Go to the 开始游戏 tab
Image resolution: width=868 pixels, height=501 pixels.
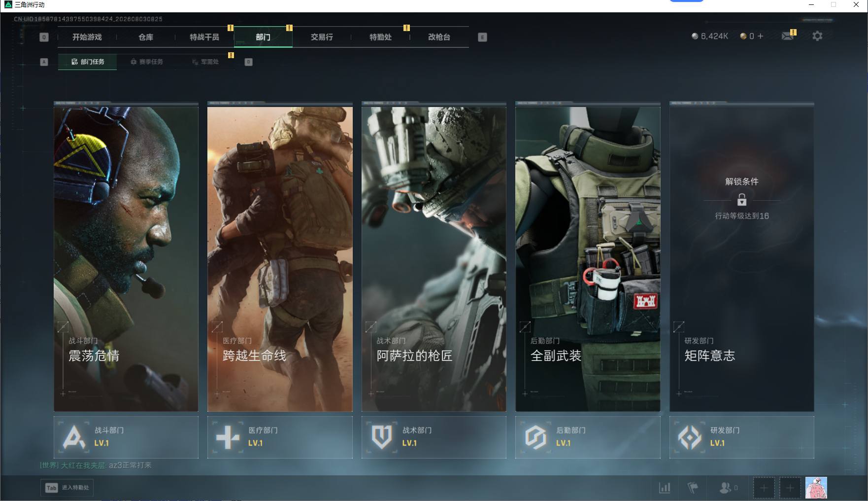[87, 37]
